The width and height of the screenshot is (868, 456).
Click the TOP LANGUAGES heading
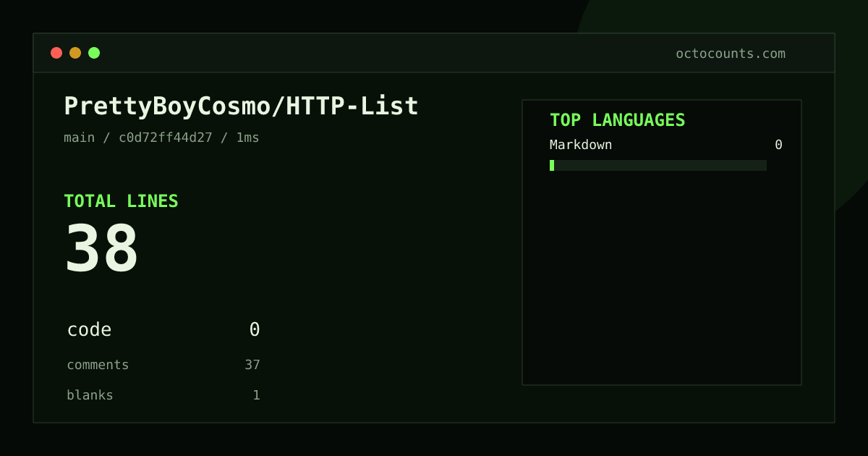pos(618,120)
